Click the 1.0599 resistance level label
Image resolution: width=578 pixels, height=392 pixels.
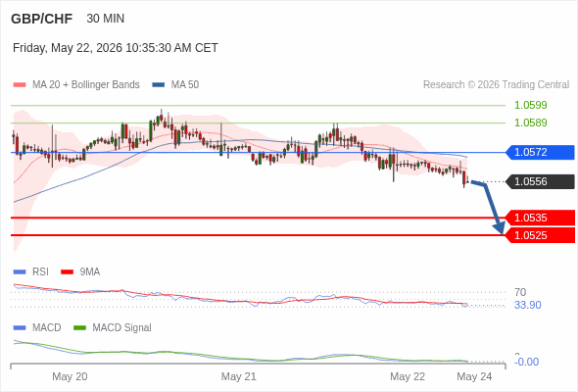click(x=530, y=106)
